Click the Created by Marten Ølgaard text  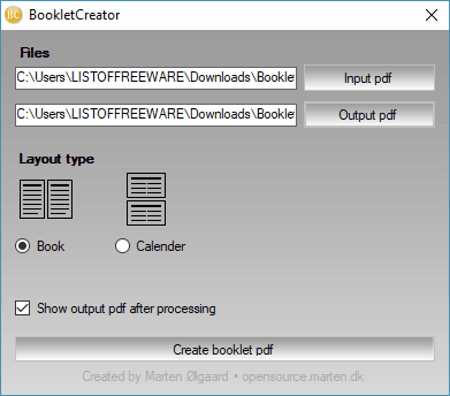click(155, 377)
